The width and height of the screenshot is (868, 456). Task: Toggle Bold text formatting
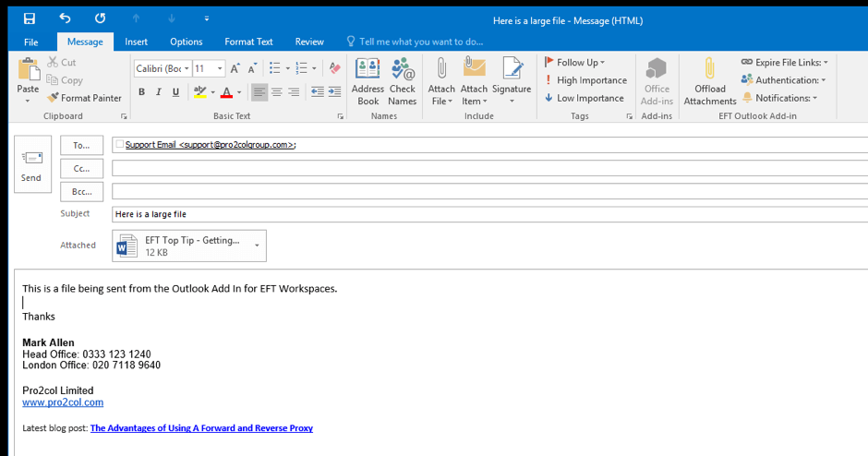click(141, 92)
